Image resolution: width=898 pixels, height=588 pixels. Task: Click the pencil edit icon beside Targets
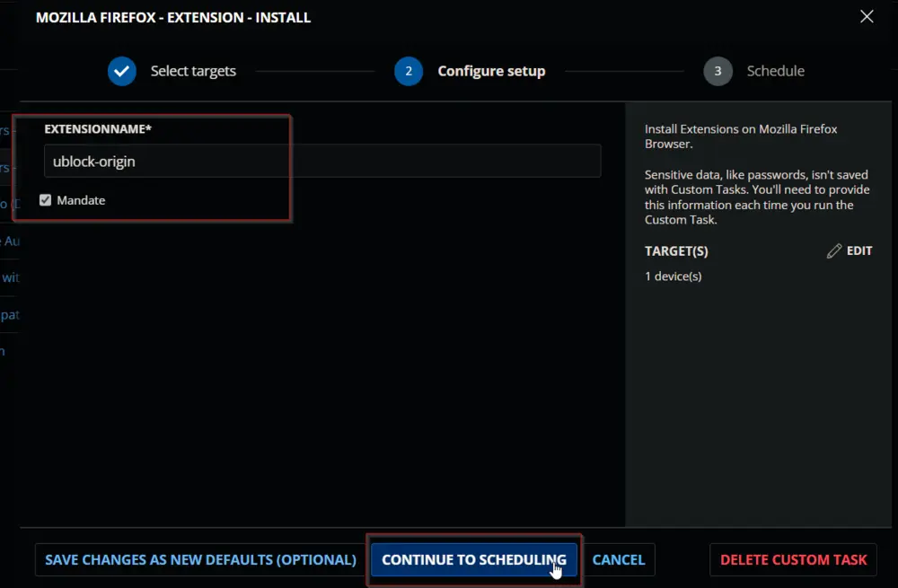pyautogui.click(x=834, y=250)
